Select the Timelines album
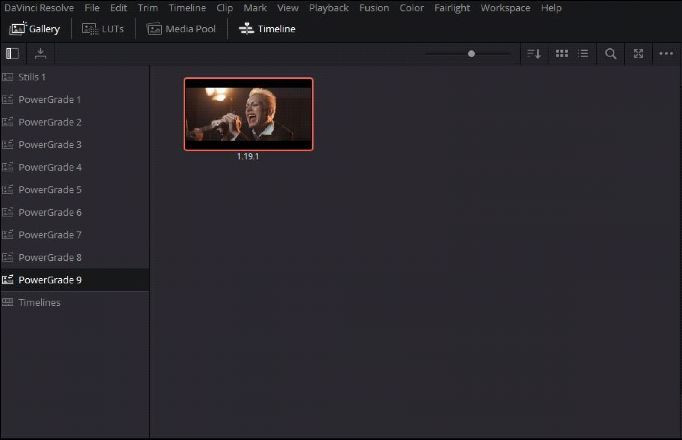This screenshot has width=682, height=440. [x=75, y=302]
